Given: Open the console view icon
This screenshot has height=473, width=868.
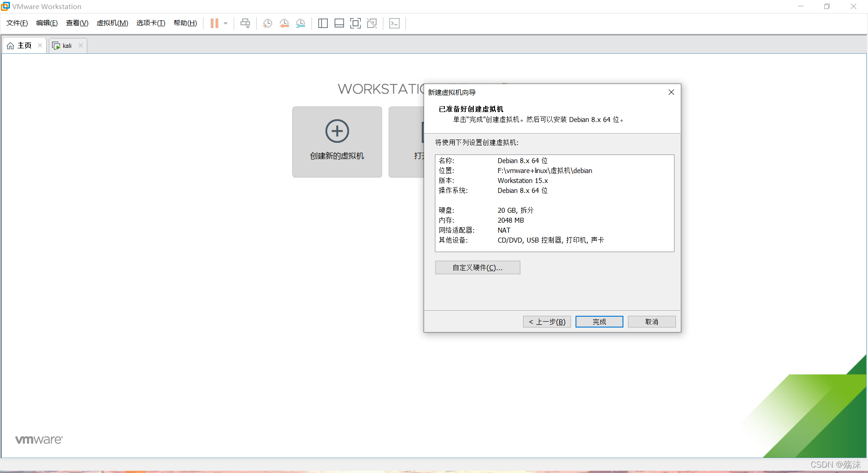Looking at the screenshot, I should [x=394, y=23].
